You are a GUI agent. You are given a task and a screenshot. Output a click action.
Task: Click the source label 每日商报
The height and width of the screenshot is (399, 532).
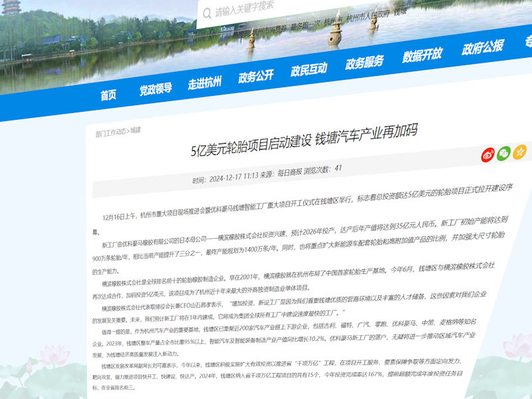(290, 172)
